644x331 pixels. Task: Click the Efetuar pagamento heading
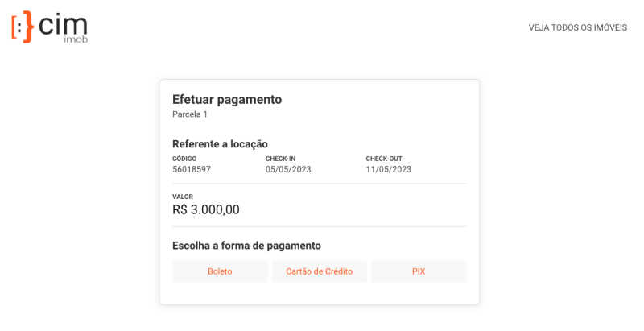pos(227,100)
